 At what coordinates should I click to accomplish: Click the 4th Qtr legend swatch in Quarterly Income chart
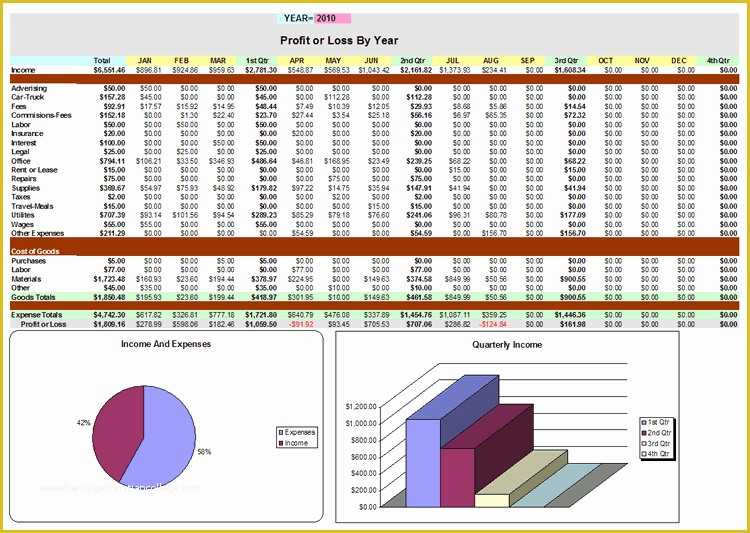coord(644,454)
